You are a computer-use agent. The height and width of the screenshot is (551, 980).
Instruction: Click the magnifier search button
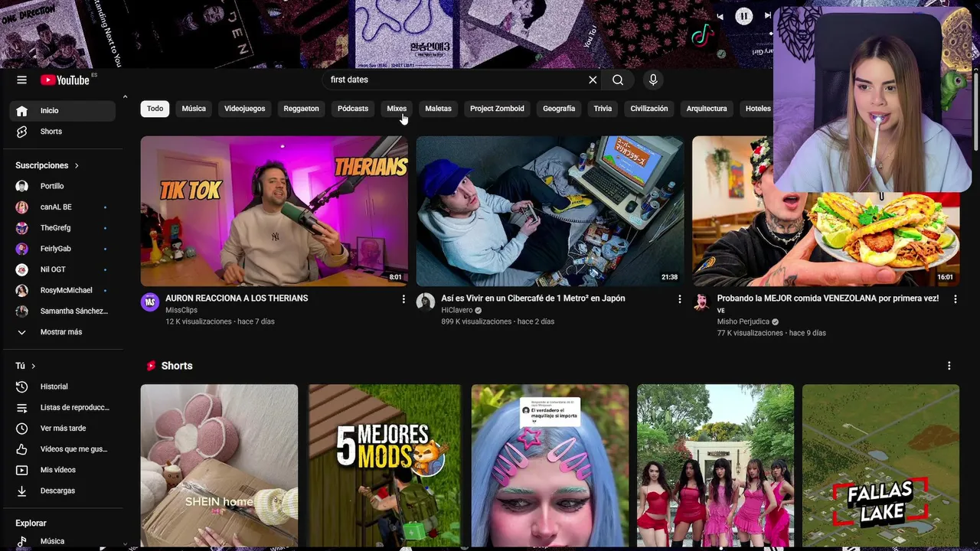pyautogui.click(x=618, y=80)
